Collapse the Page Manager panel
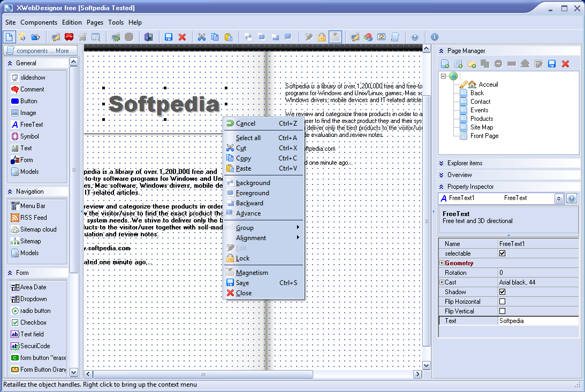 442,51
